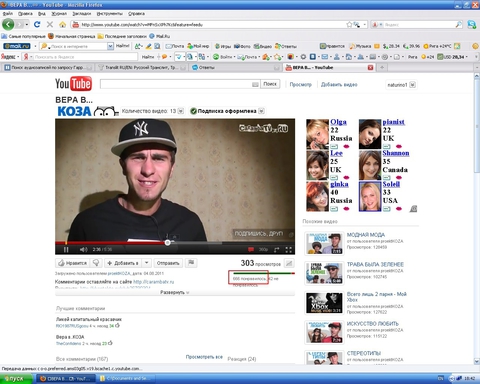Enter fullscreen mode in the video player

point(289,249)
